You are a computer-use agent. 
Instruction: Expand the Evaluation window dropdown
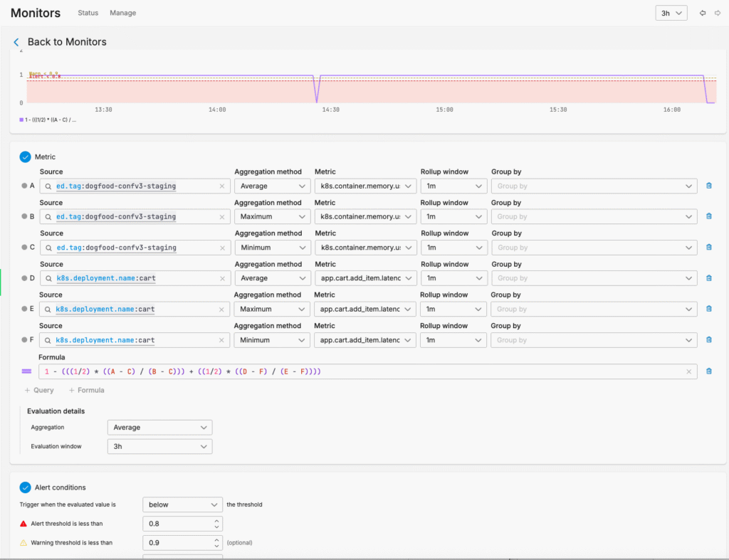coord(159,446)
